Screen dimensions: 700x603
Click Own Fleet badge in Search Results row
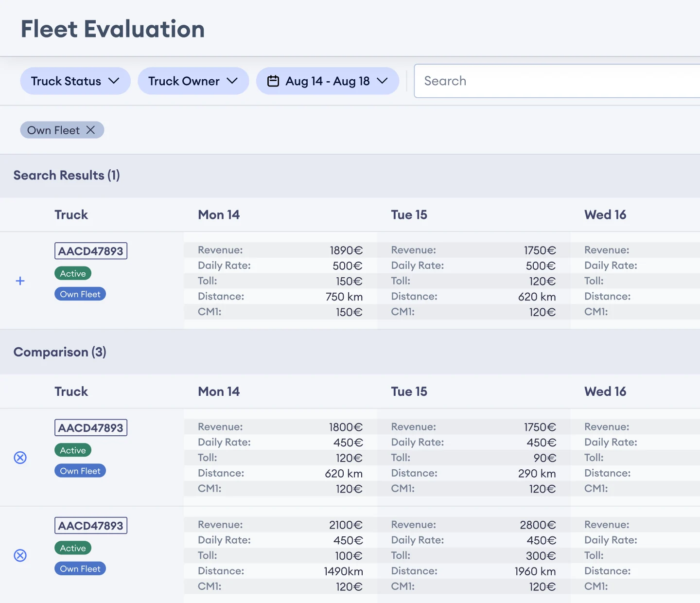pos(80,294)
